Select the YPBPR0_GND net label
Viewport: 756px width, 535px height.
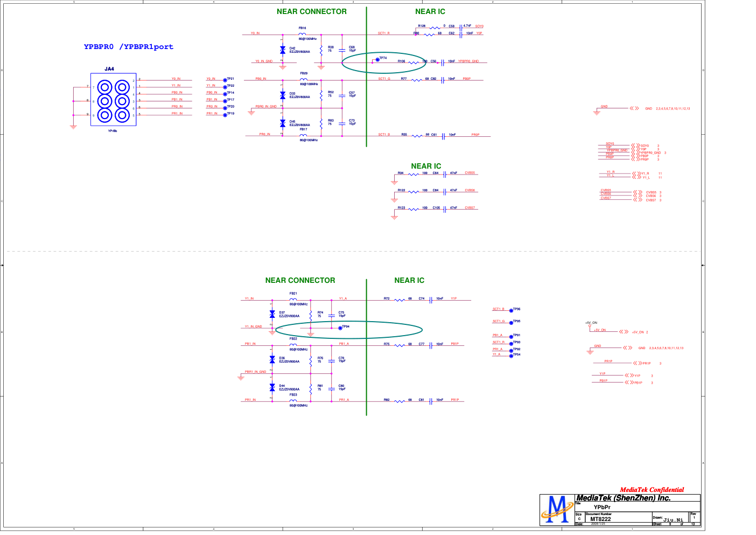pyautogui.click(x=468, y=61)
